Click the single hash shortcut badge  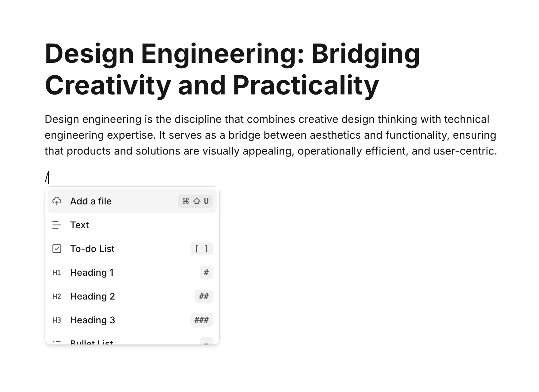point(206,272)
